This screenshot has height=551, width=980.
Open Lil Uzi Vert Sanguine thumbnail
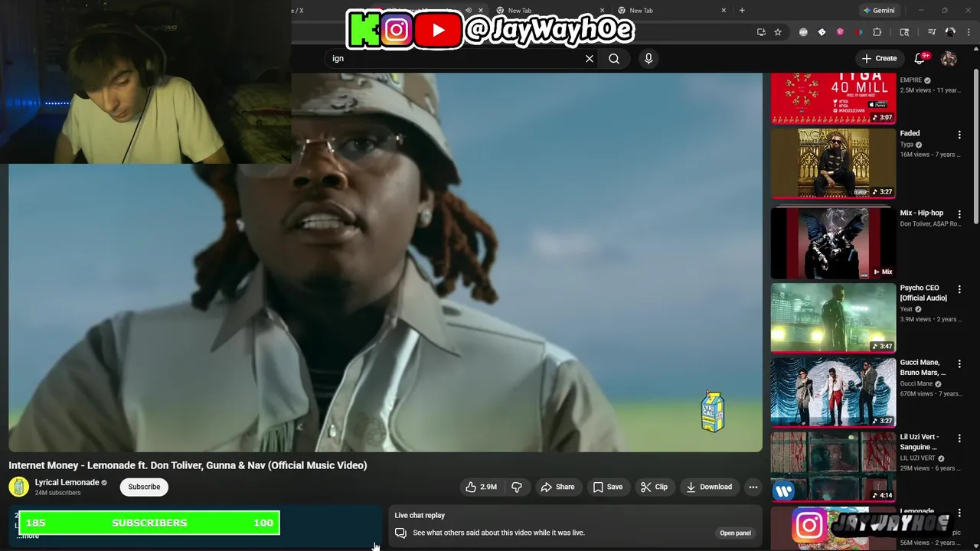833,467
